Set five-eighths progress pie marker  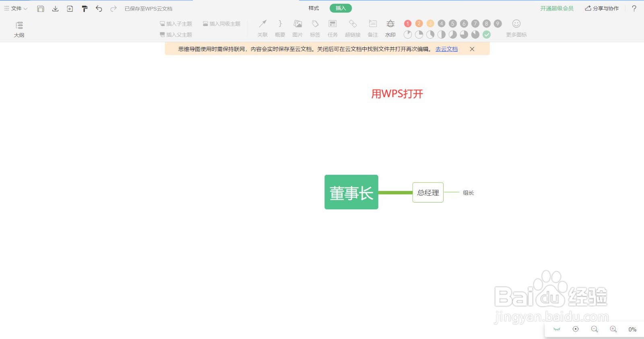pos(453,35)
